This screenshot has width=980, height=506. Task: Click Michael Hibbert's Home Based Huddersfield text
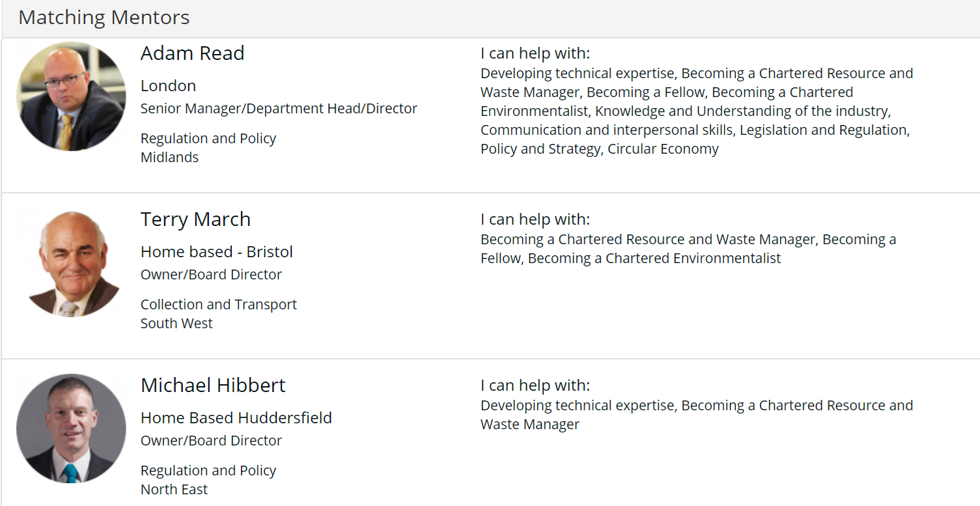click(x=236, y=418)
